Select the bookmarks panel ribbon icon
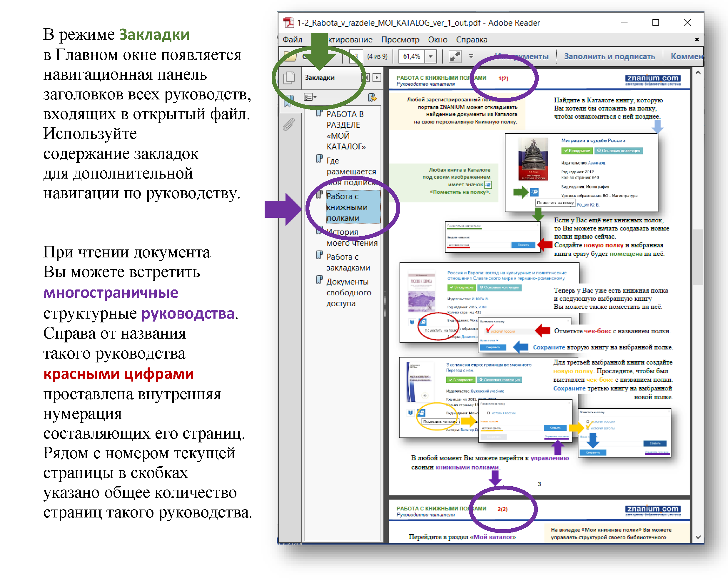 coord(288,101)
